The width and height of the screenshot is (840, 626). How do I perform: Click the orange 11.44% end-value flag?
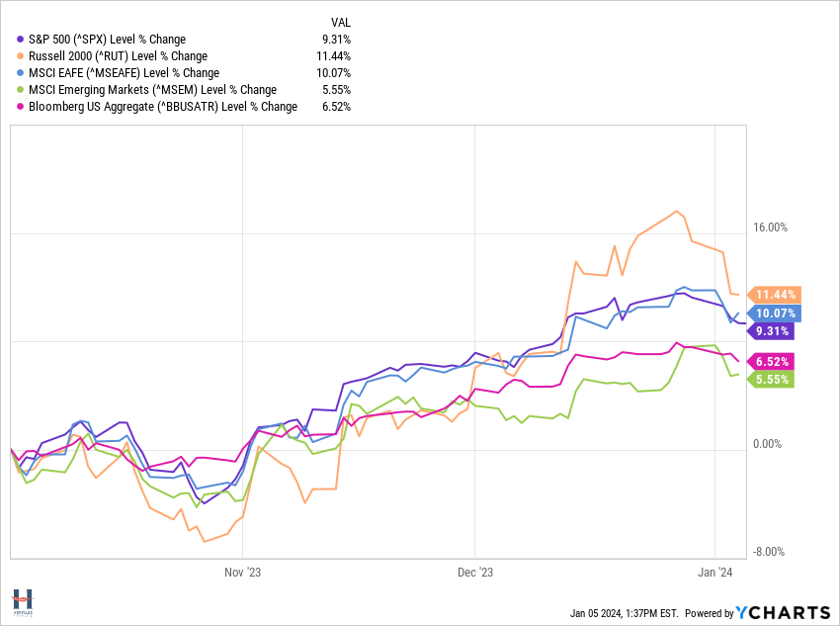[775, 295]
